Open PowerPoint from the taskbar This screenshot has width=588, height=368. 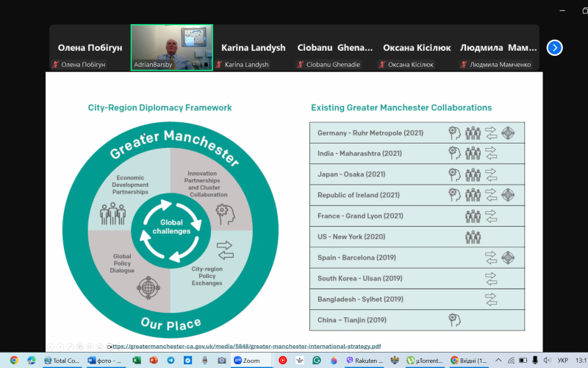pos(154,361)
